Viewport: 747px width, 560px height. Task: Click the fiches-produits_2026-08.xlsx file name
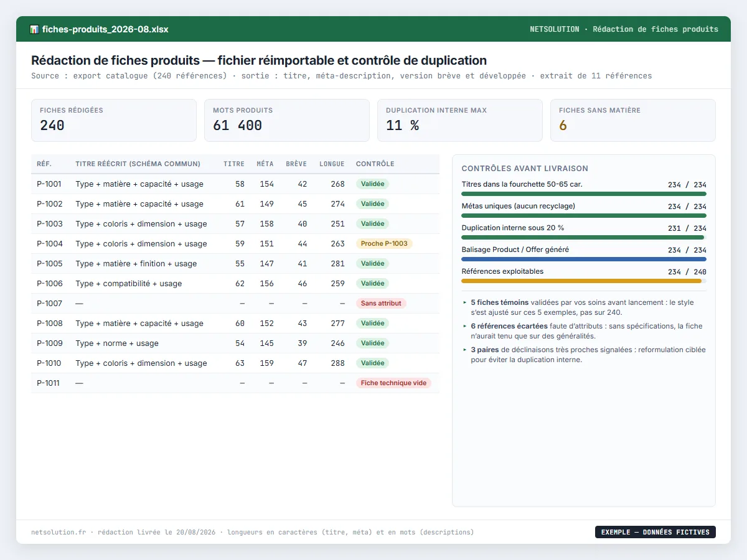click(x=105, y=29)
